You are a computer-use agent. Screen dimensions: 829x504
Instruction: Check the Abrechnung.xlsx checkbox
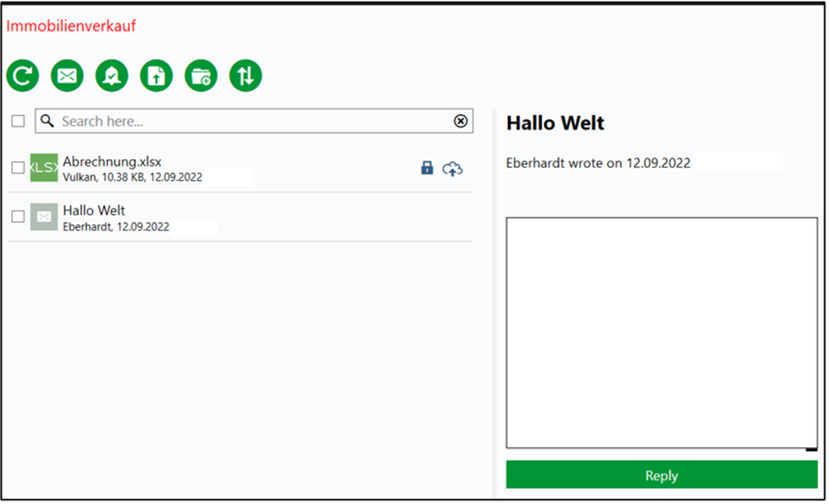[x=18, y=167]
